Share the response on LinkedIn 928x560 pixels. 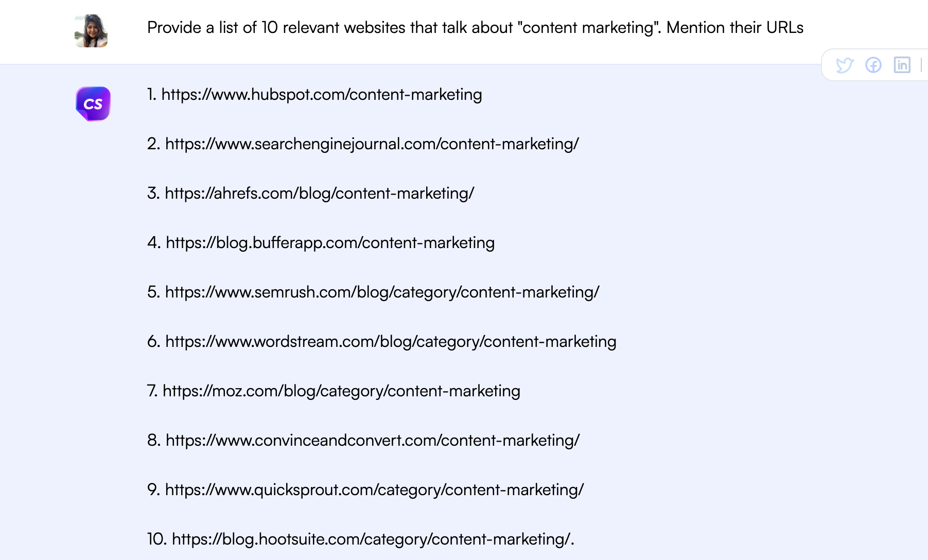(x=902, y=65)
